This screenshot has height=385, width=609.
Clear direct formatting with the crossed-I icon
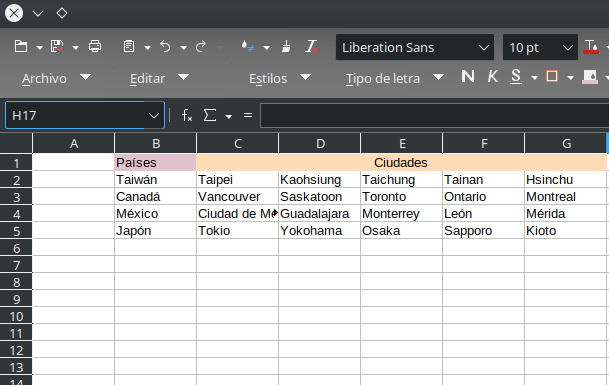click(311, 47)
